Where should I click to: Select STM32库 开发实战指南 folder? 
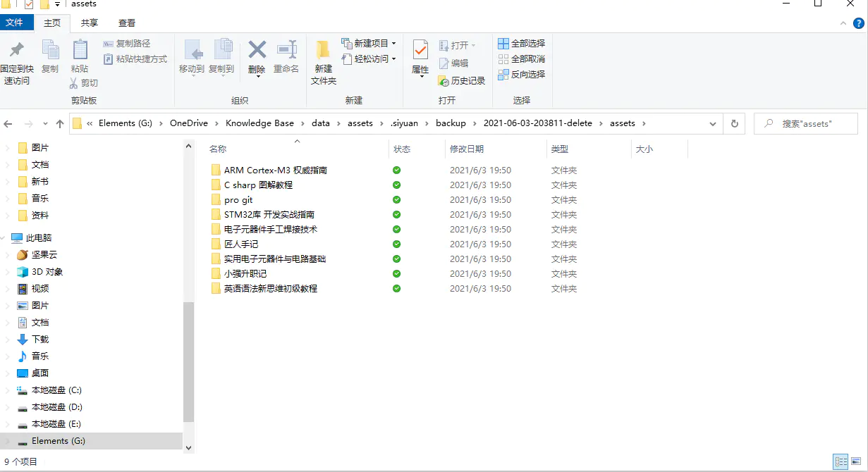[269, 215]
